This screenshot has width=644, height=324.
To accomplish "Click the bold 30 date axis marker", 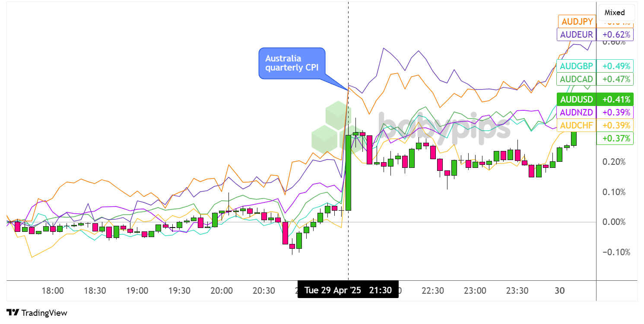I will click(559, 291).
